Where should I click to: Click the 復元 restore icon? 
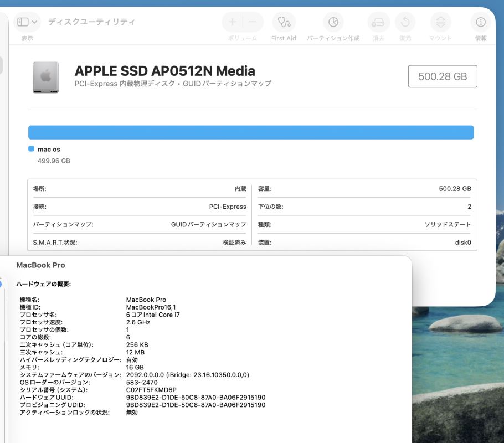[405, 22]
